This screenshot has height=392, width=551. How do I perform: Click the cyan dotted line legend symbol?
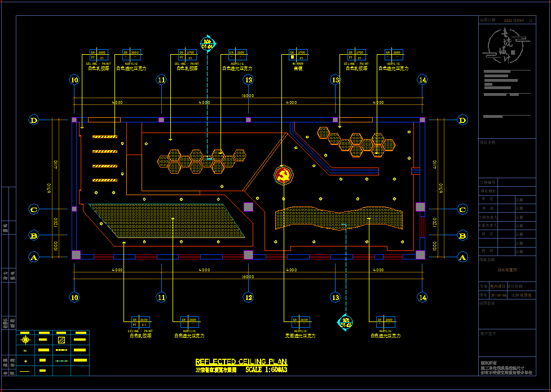click(x=61, y=361)
